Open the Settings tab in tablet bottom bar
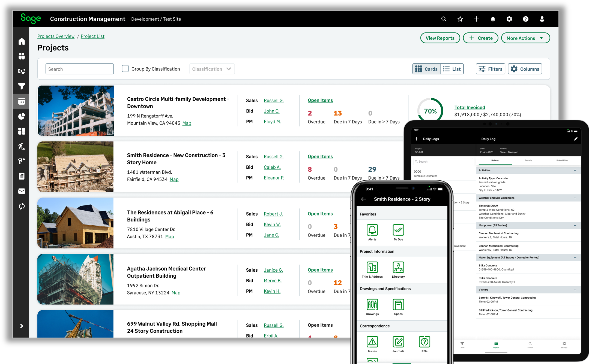This screenshot has width=589, height=364. tap(564, 345)
